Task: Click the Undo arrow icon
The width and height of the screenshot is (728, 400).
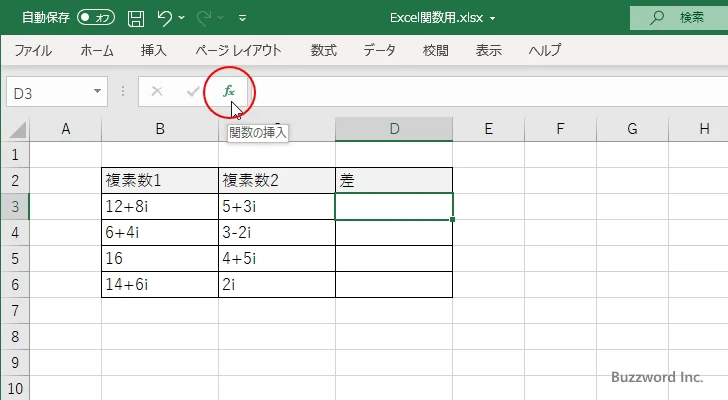Action: click(x=164, y=18)
